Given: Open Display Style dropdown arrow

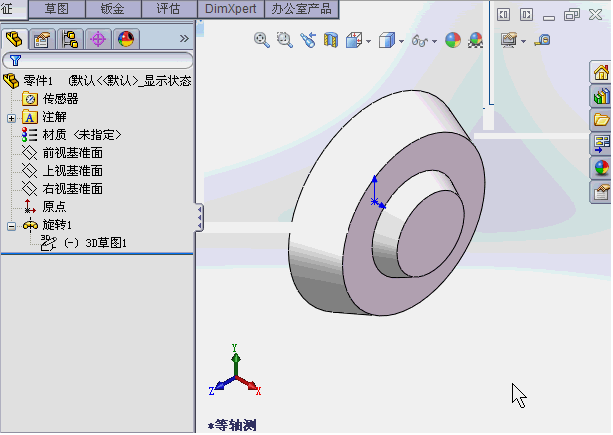Looking at the screenshot, I should 401,41.
